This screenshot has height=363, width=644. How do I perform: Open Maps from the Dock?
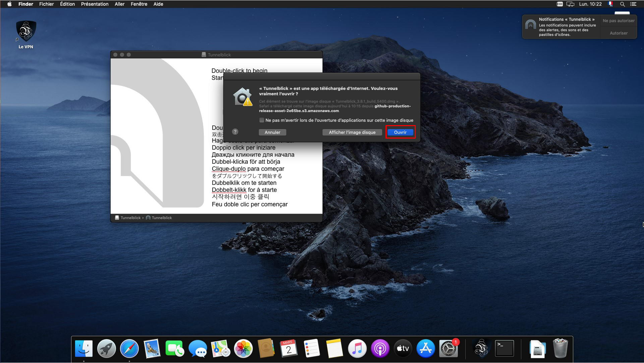pos(221,349)
